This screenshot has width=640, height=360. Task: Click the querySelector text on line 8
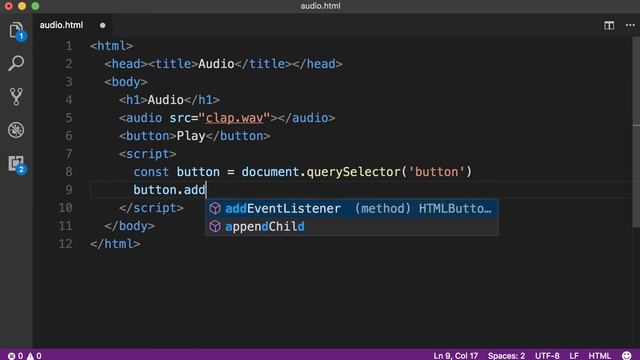click(353, 172)
